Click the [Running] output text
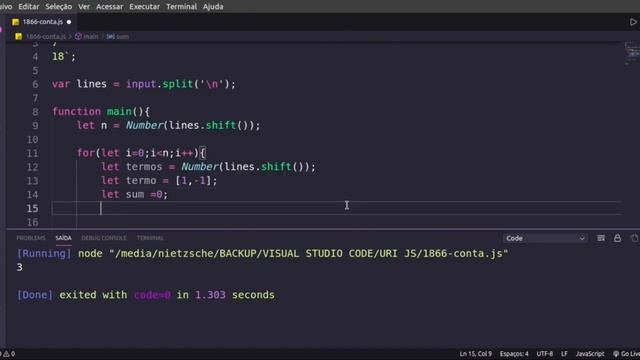The height and width of the screenshot is (360, 640). click(44, 253)
